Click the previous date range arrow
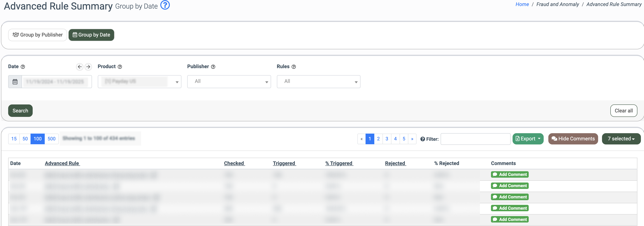This screenshot has width=644, height=226. (80, 67)
